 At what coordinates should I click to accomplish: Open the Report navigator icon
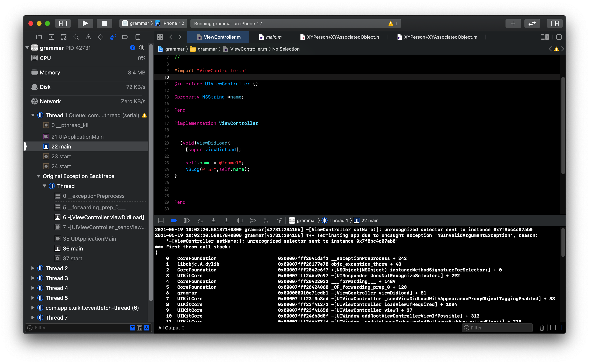[x=138, y=37]
